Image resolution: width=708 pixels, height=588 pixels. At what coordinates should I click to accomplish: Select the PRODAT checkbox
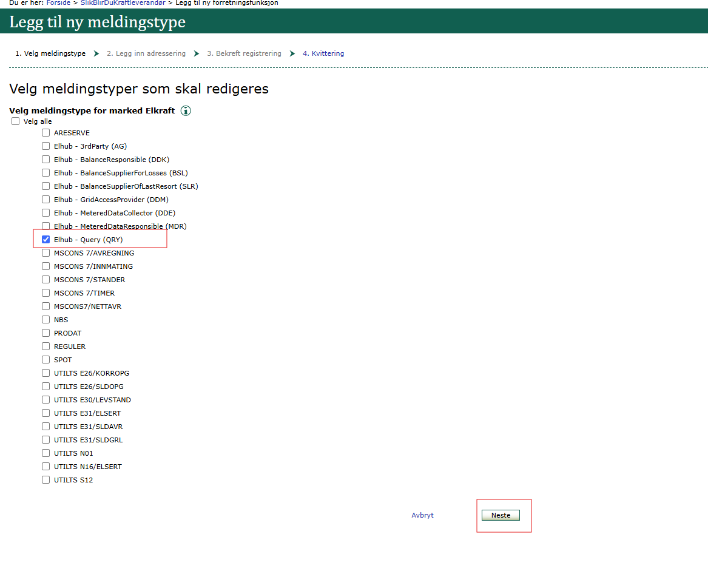[x=46, y=333]
